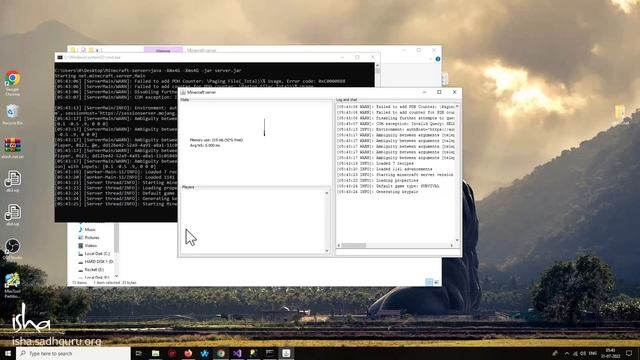Click Players list scrollbar up arrow
The height and width of the screenshot is (360, 640).
click(327, 193)
